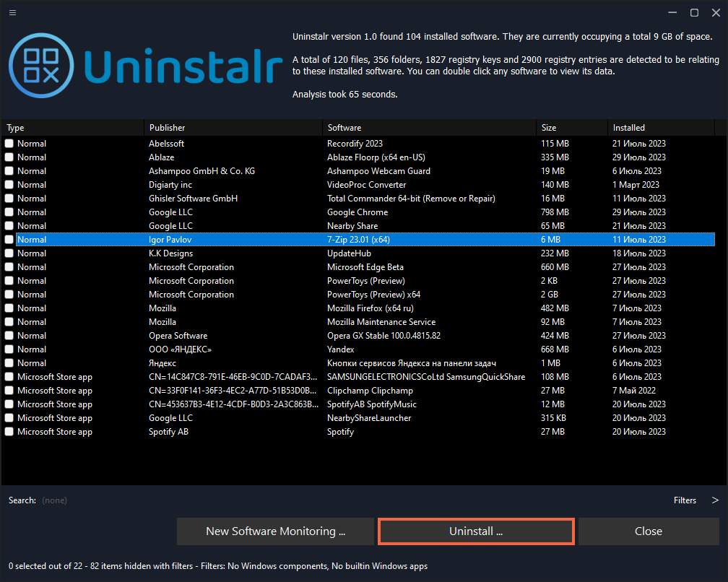Tick Ashampoo Webcam Guard checkbox
The image size is (728, 582).
click(x=9, y=171)
